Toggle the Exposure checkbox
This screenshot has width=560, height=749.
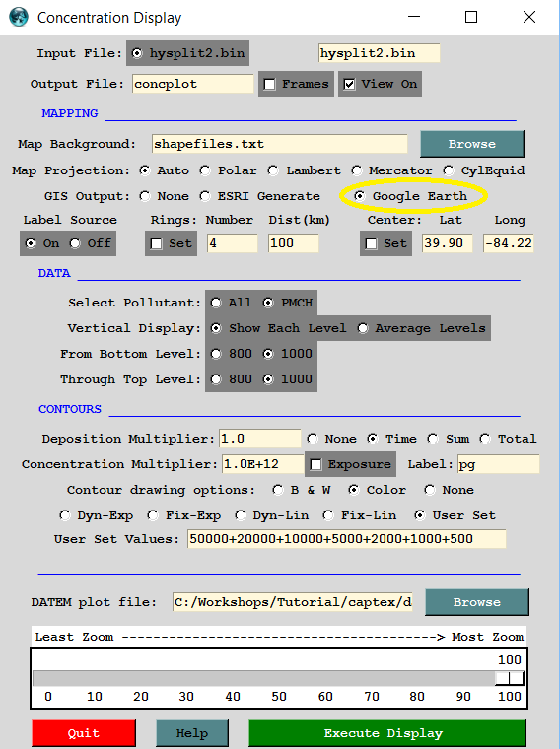pos(315,464)
